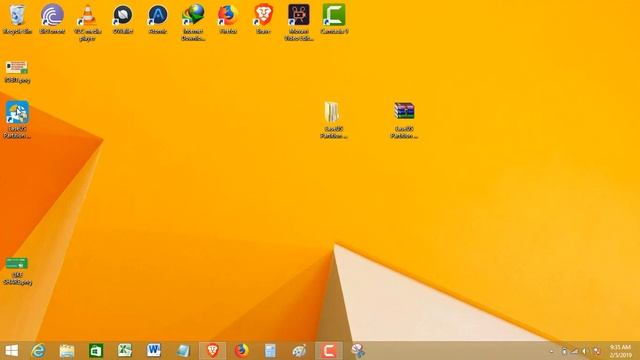640x360 pixels.
Task: Launch the Internet Download Manager desktop shortcut
Action: tap(193, 23)
